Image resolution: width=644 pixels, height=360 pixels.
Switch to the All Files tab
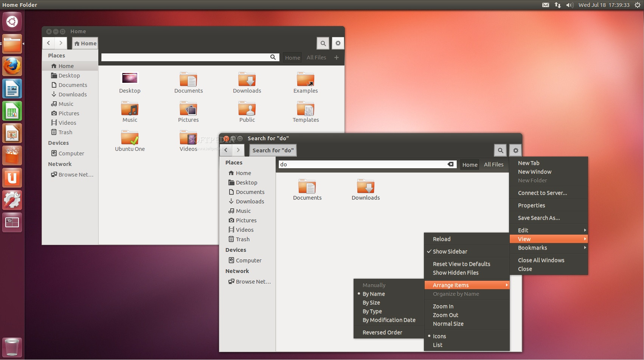494,164
